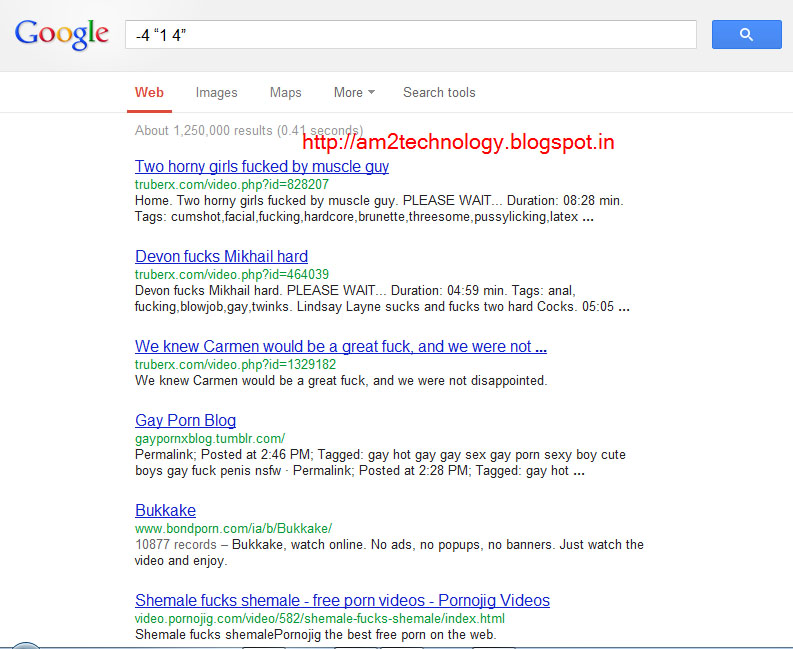Click the snippet ending 'were not disappointed.'
793x649 pixels.
coord(341,381)
